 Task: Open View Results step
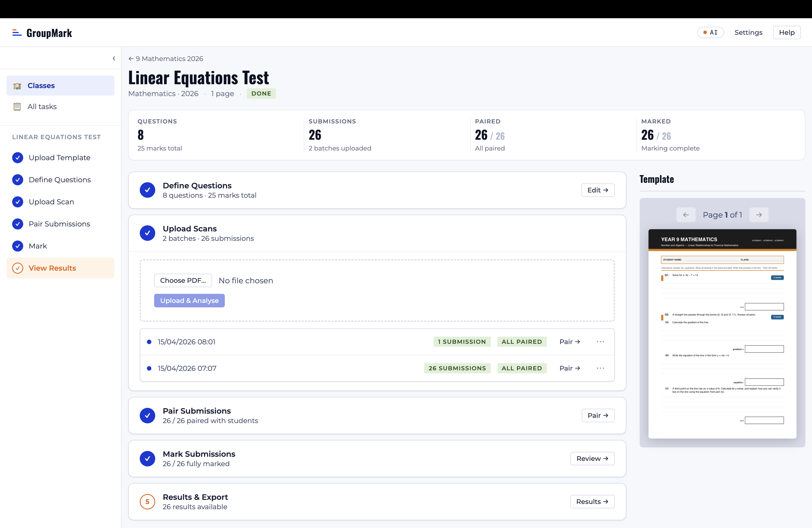tap(52, 268)
